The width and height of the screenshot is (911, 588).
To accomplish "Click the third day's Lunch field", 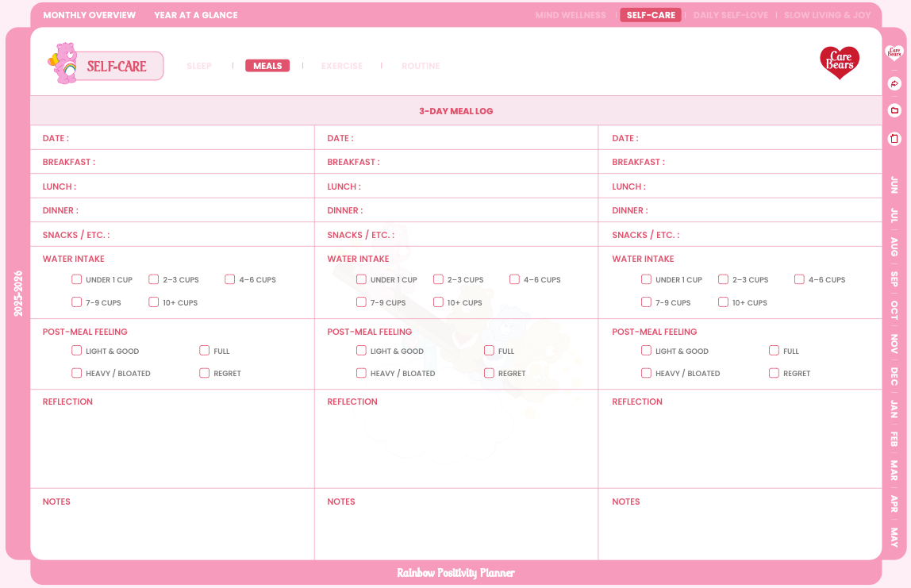I will point(740,186).
